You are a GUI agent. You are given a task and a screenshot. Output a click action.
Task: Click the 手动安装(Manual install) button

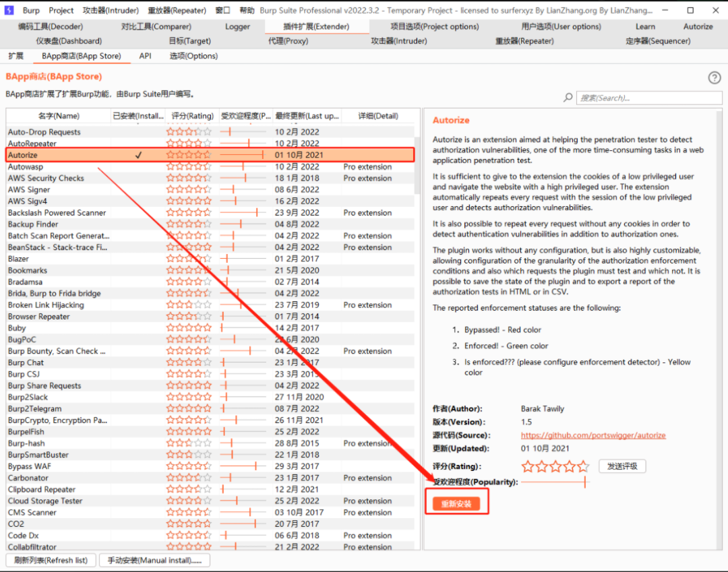154,560
